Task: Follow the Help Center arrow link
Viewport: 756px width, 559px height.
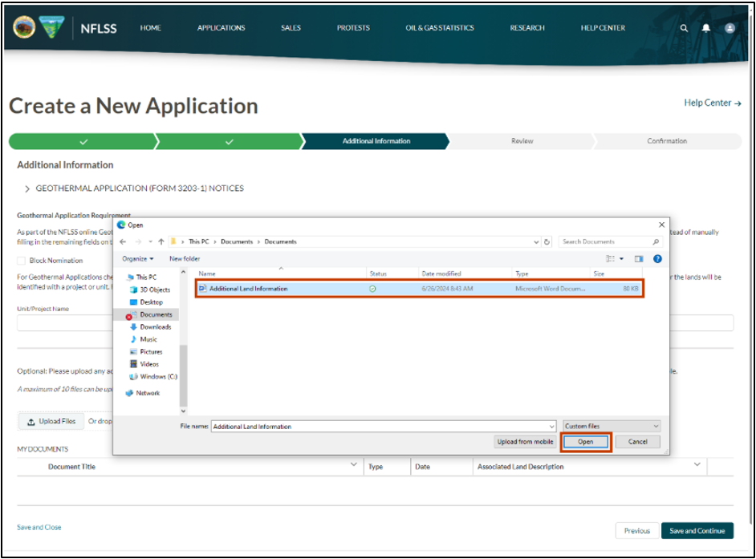Action: (713, 103)
